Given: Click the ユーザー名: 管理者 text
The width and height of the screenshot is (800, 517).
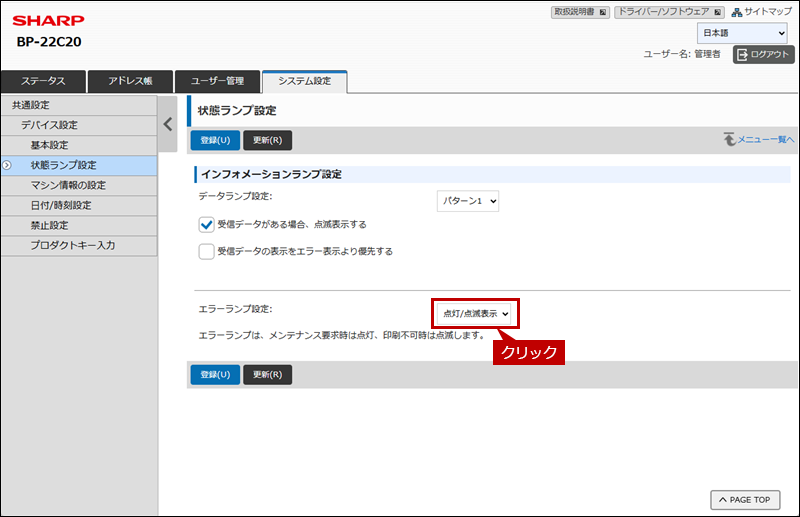Looking at the screenshot, I should pos(682,54).
